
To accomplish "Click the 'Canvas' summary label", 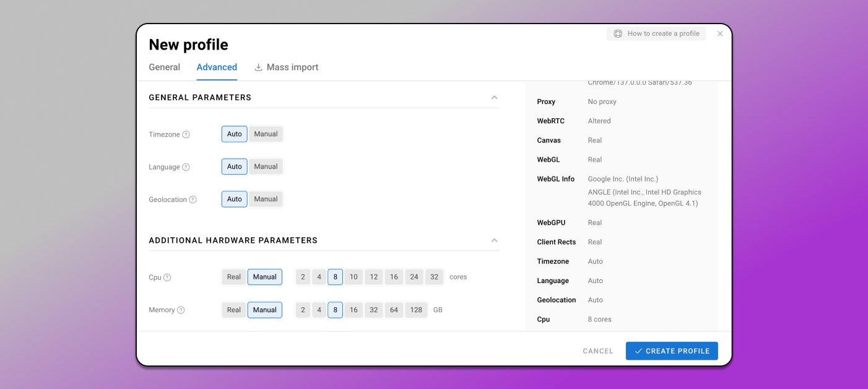I will pyautogui.click(x=549, y=141).
